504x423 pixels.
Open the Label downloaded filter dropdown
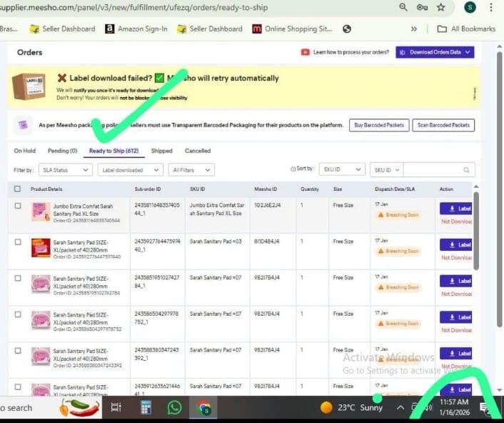click(x=131, y=170)
